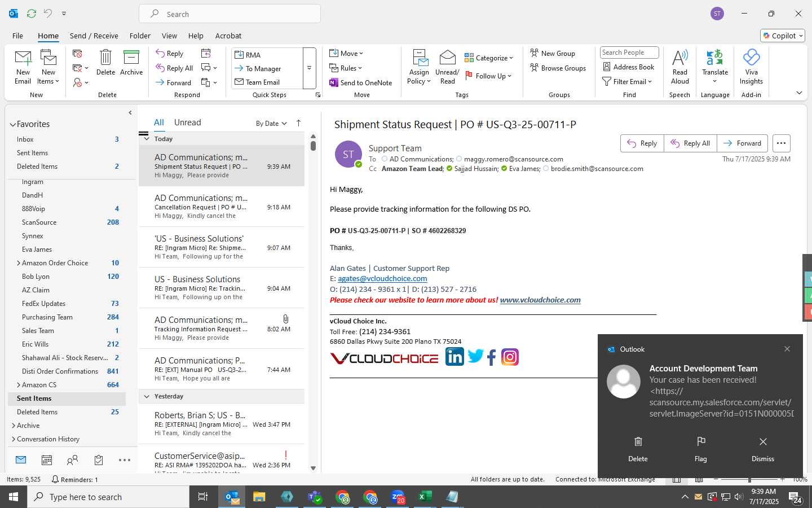Open more actions ellipsis in reading pane

point(781,143)
